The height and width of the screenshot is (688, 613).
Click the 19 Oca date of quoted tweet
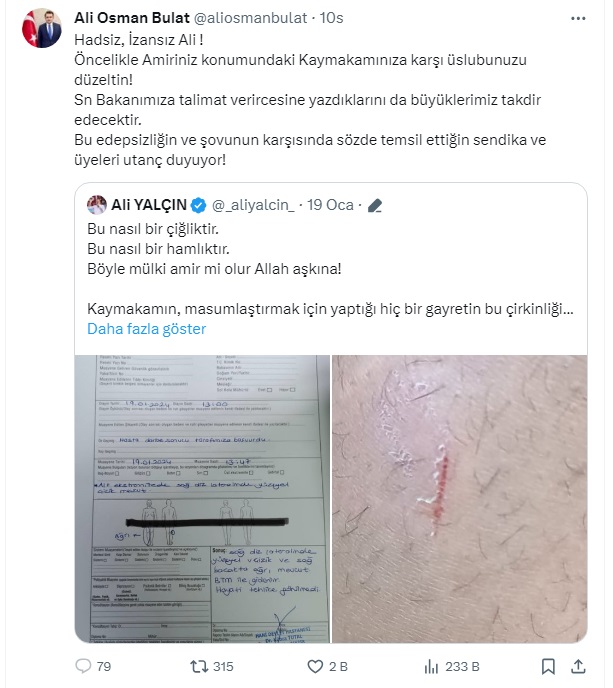[330, 205]
